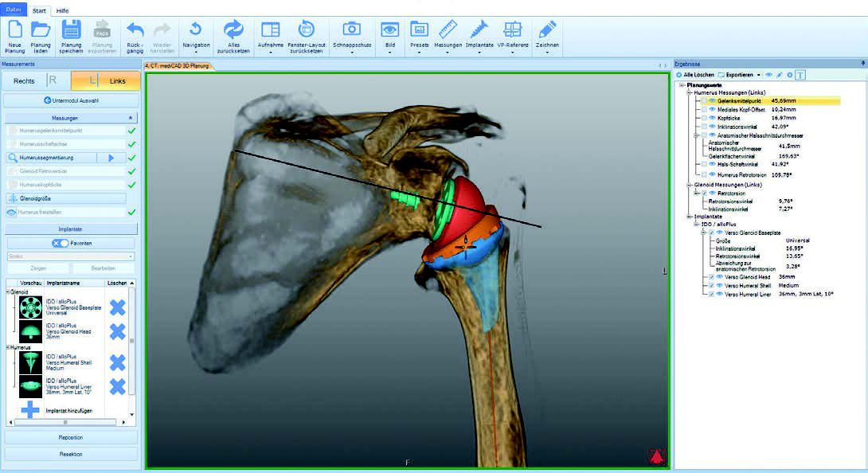Delete the Verso Glenoid Baseplate implant
Image resolution: width=868 pixels, height=473 pixels.
tap(117, 307)
